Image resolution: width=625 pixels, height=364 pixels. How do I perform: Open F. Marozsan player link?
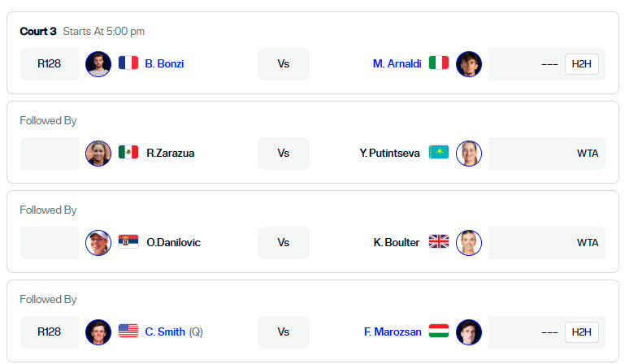393,331
